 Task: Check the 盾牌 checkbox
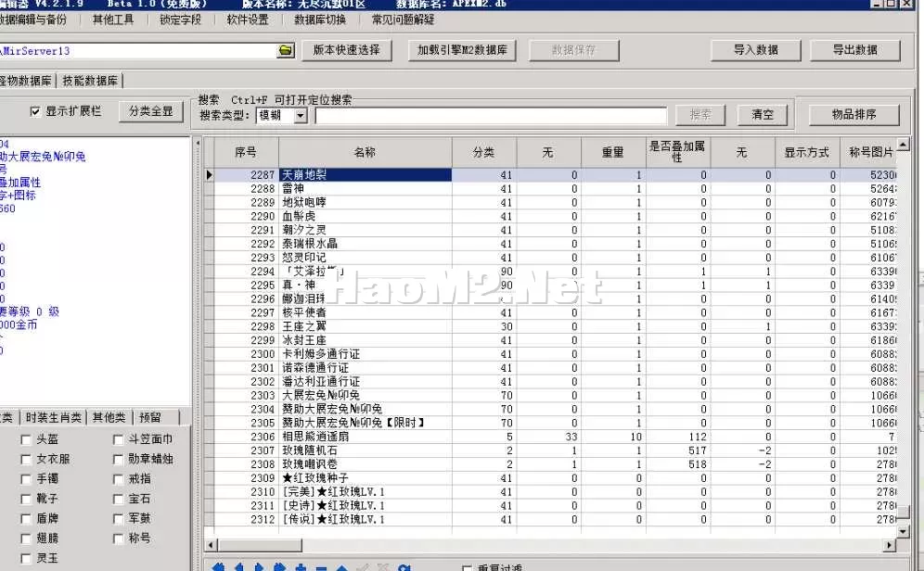(x=25, y=518)
